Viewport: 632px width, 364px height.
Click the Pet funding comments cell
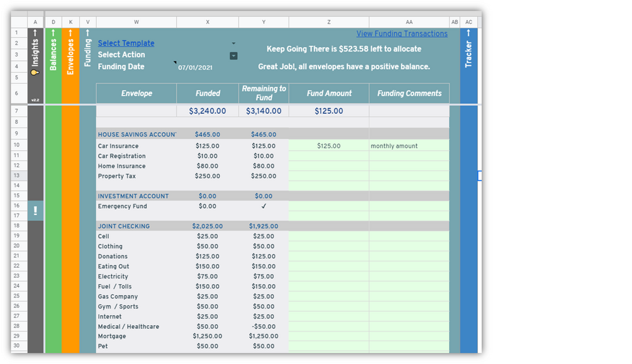pos(409,346)
